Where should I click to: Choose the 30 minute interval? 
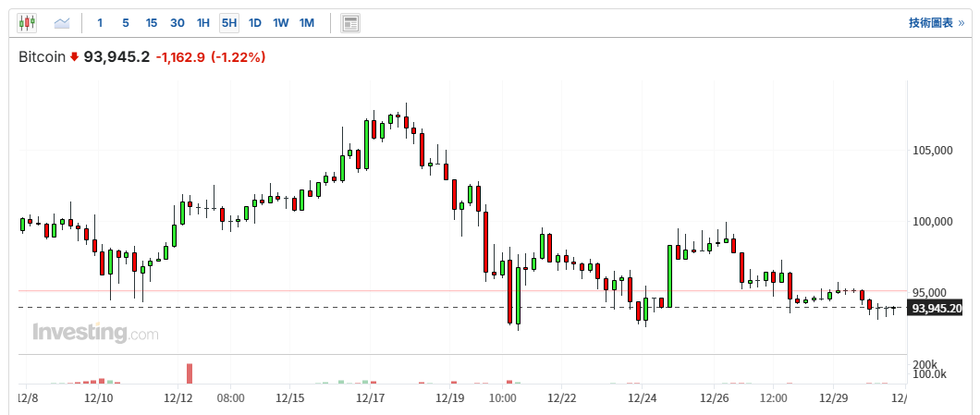[178, 23]
